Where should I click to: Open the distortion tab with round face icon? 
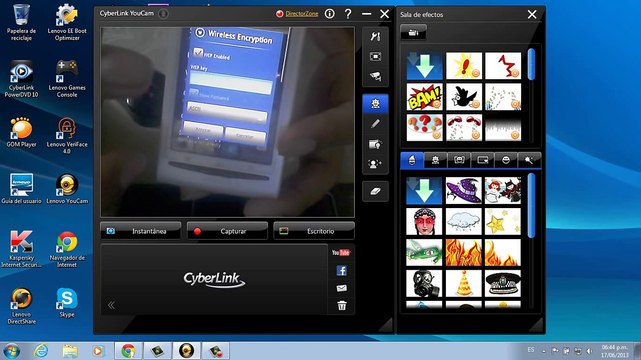pyautogui.click(x=506, y=160)
